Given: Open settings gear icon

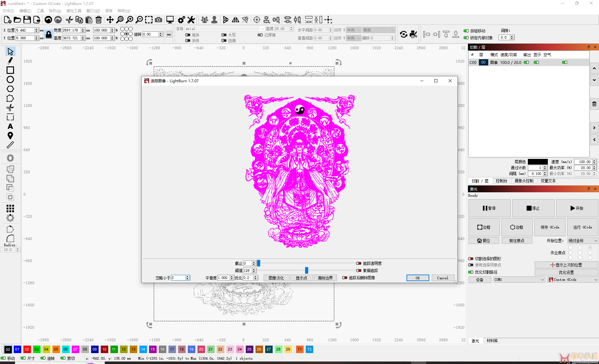Looking at the screenshot, I should 181,20.
